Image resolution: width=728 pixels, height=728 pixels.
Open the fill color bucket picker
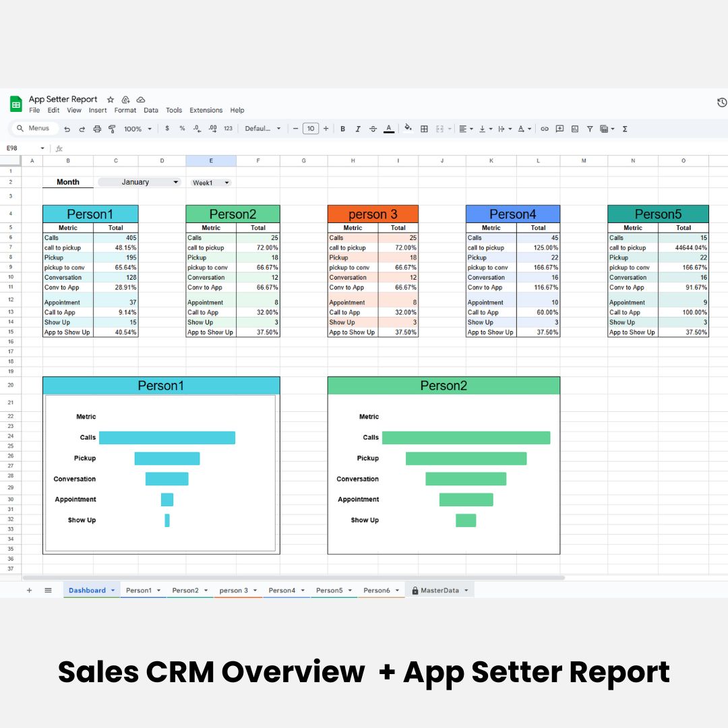pos(407,129)
